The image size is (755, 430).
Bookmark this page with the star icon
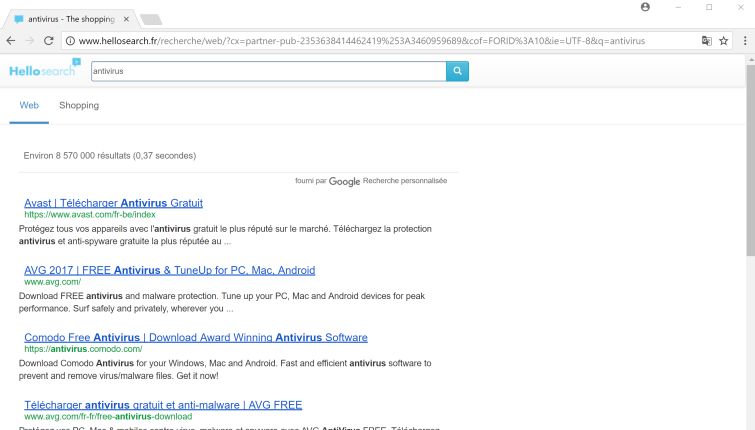tap(724, 41)
